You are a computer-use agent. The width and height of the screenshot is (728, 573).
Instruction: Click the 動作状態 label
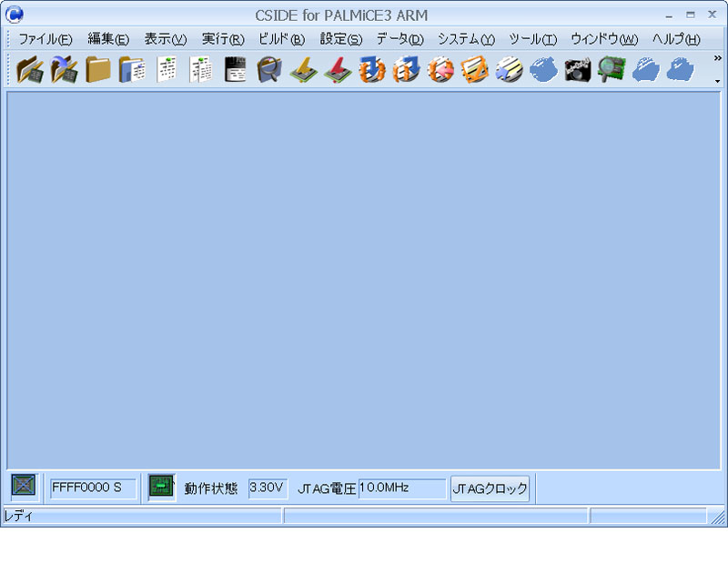click(211, 488)
